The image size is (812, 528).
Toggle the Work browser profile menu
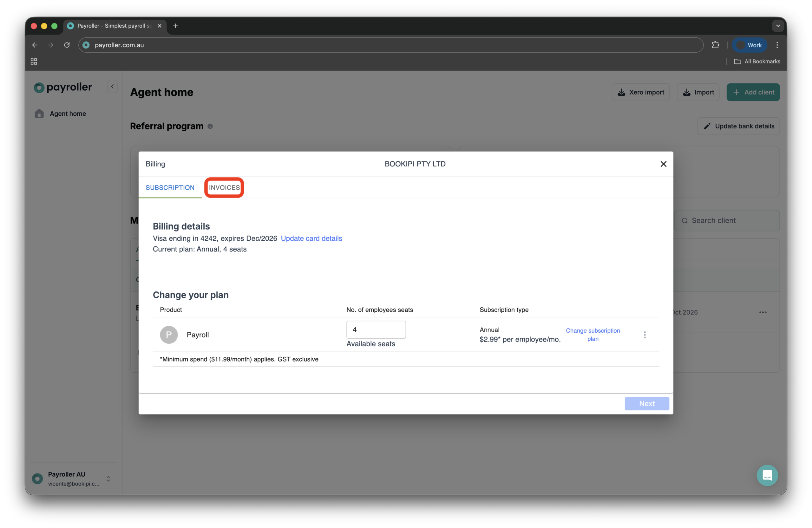point(750,45)
